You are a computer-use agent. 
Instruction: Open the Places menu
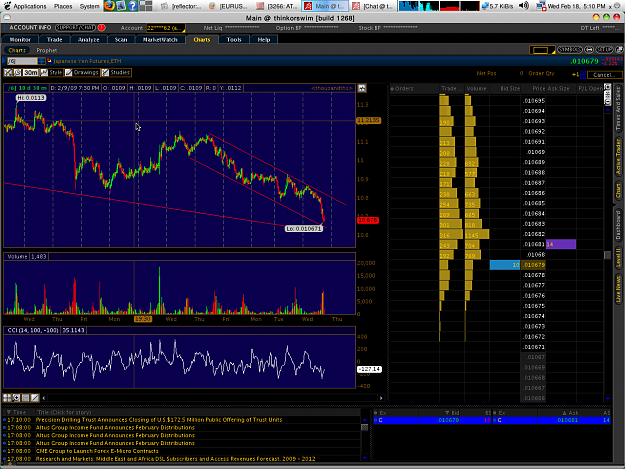click(63, 6)
